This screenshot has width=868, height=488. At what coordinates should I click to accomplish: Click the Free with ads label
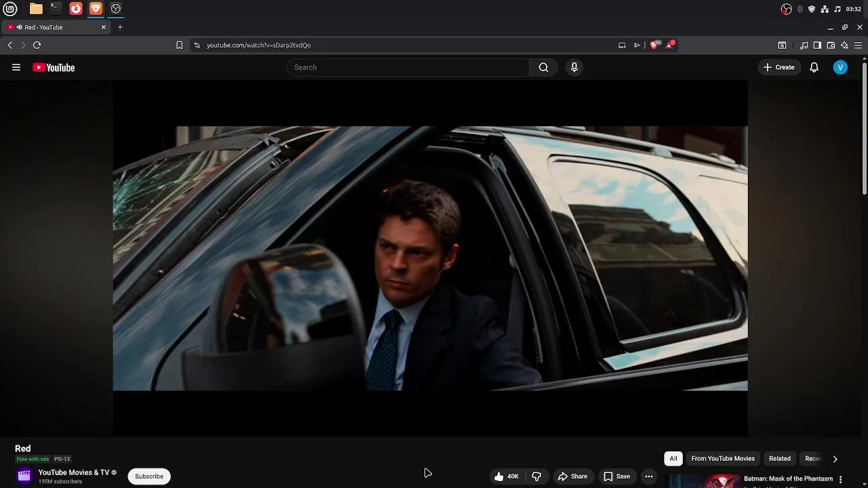pos(33,459)
